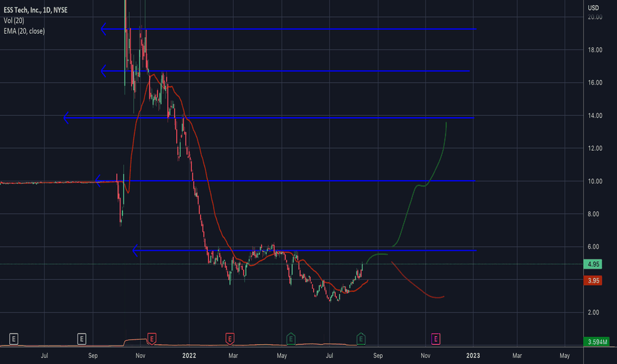Click the 16.00 price axis label
617x364 pixels.
[594, 83]
